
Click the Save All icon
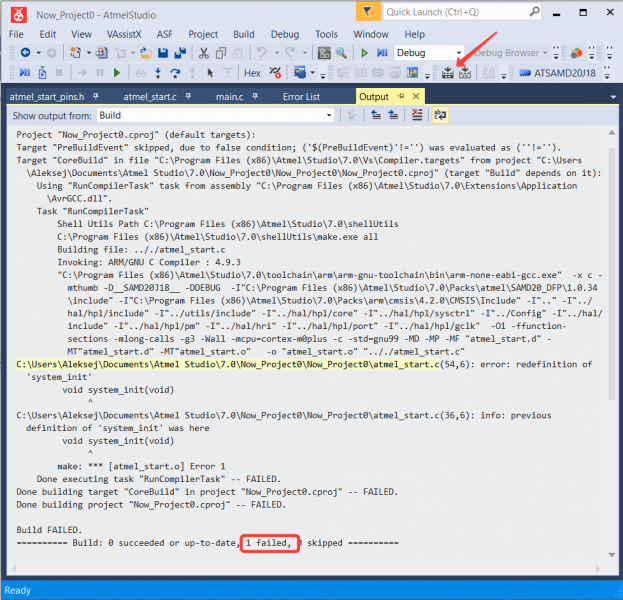pyautogui.click(x=180, y=53)
